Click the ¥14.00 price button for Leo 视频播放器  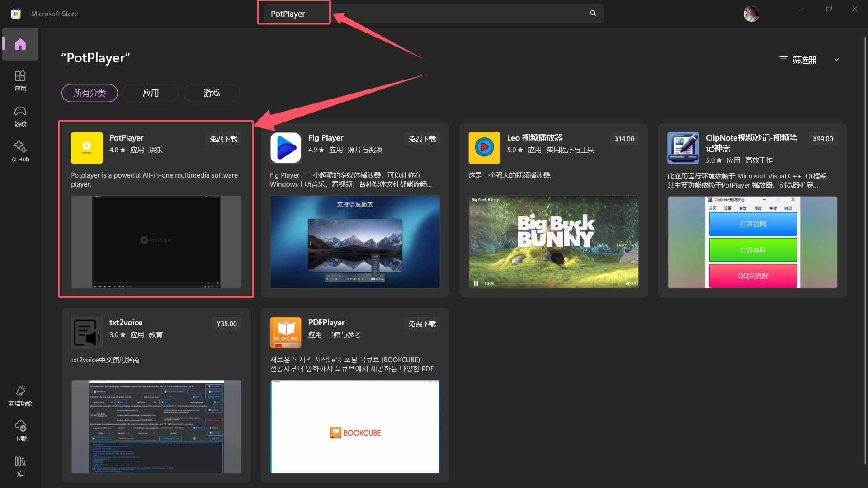tap(624, 139)
